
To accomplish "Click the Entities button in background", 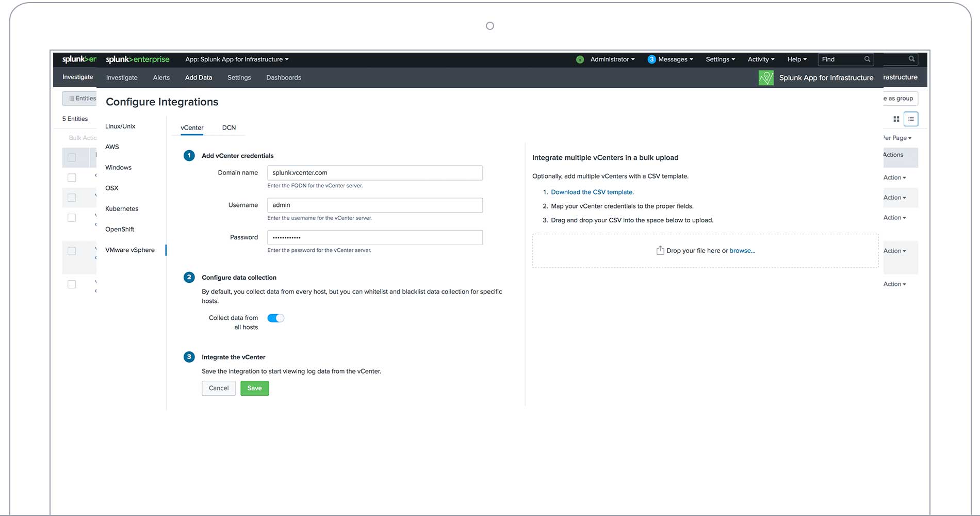I will click(x=79, y=99).
